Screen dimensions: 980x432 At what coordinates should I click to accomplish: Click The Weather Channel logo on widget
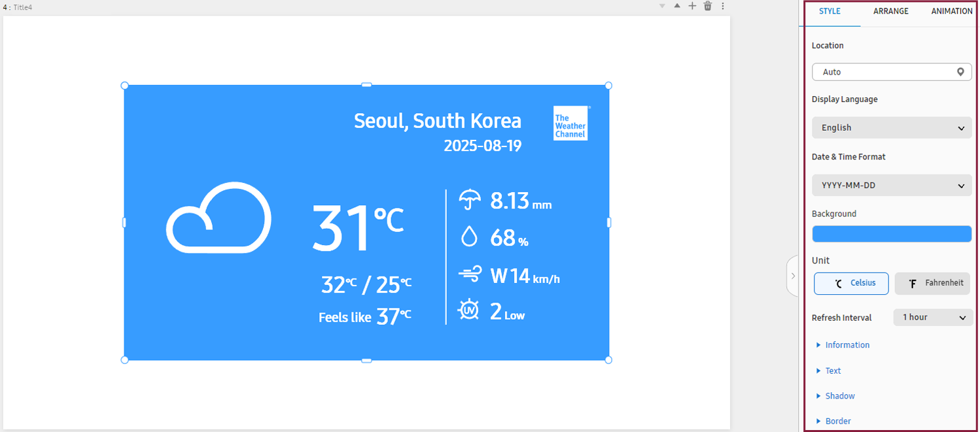coord(570,123)
